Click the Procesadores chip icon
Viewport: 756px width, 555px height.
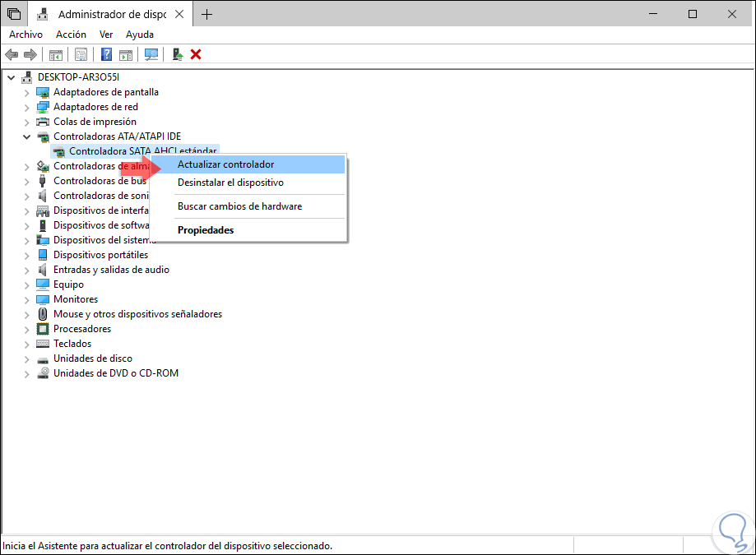(43, 329)
